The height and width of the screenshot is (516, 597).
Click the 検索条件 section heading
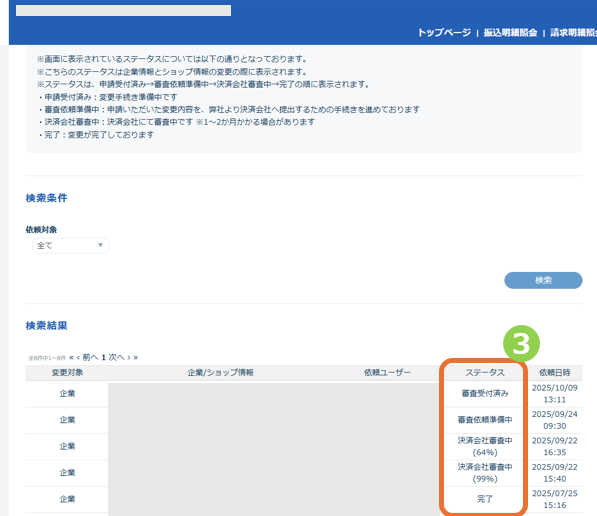46,198
